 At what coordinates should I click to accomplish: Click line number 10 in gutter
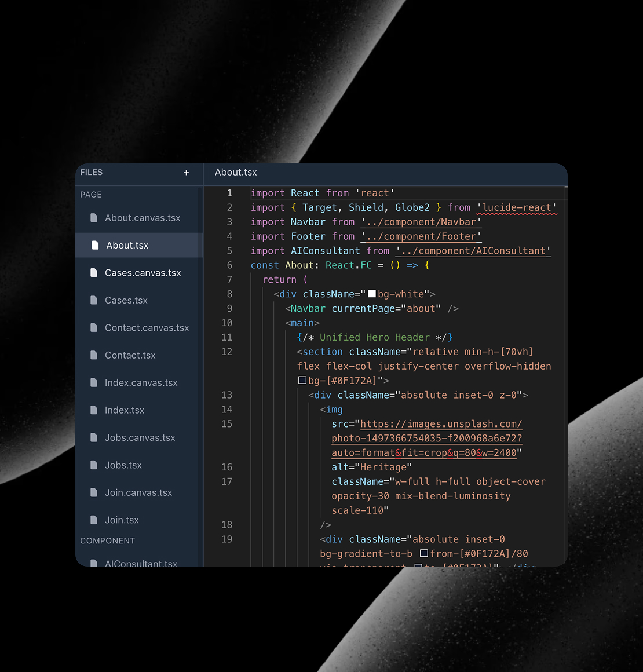point(226,323)
